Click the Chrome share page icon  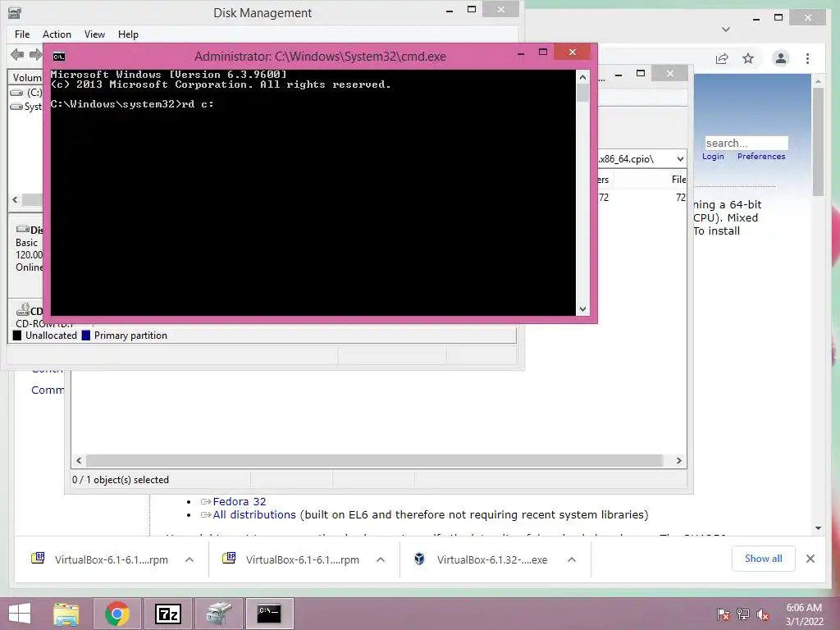pyautogui.click(x=722, y=58)
